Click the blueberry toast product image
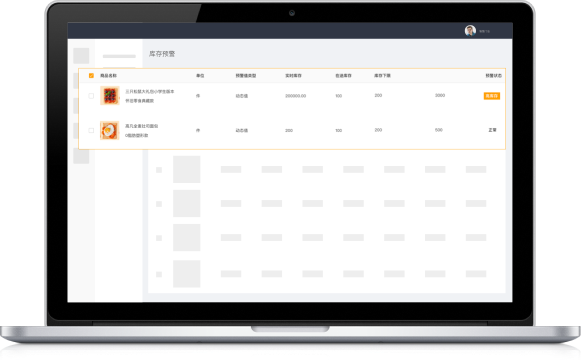 click(x=110, y=96)
